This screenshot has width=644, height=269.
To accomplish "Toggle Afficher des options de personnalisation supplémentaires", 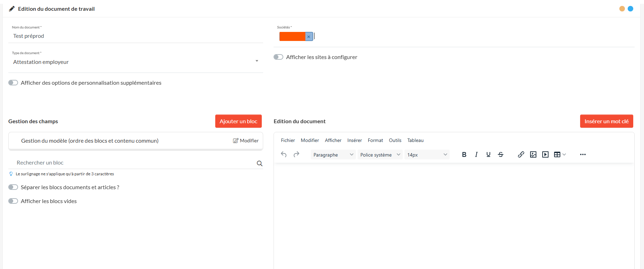I will [x=13, y=83].
